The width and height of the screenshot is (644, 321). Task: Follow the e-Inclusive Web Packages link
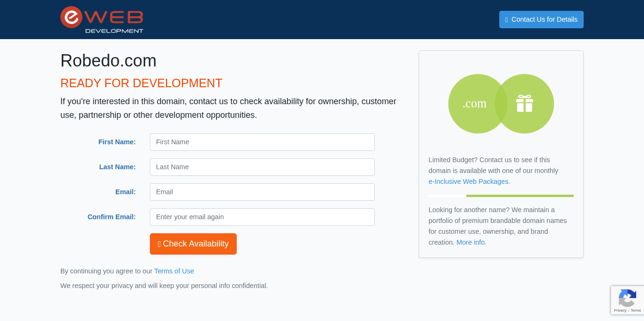click(469, 181)
